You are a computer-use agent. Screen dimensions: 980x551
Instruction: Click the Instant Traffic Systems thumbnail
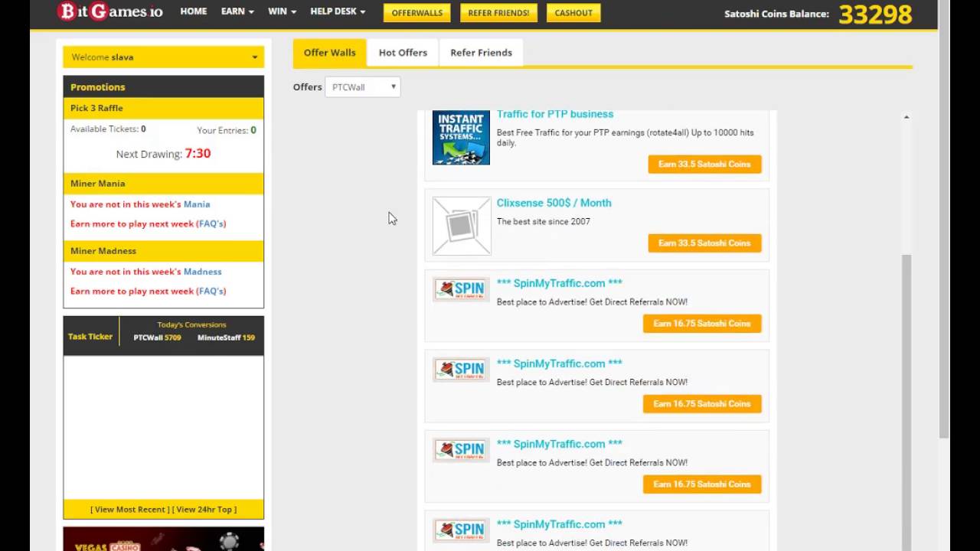click(461, 138)
